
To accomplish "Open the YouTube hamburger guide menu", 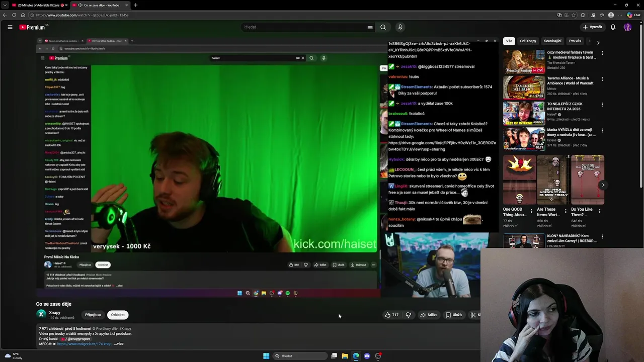I will 10,27.
